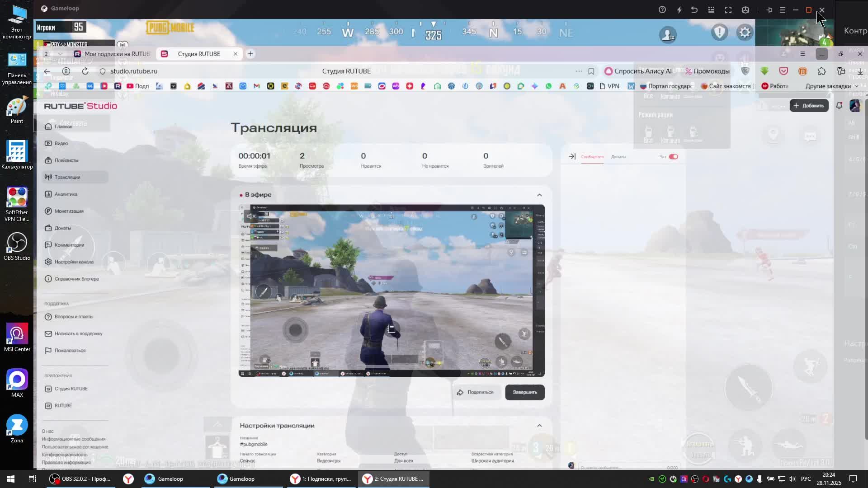Click the notification bell icon
Screen dimensions: 868x488
click(839, 105)
